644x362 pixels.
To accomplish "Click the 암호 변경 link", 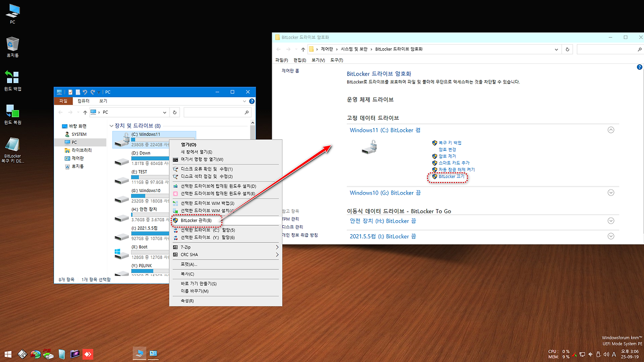I will (447, 149).
